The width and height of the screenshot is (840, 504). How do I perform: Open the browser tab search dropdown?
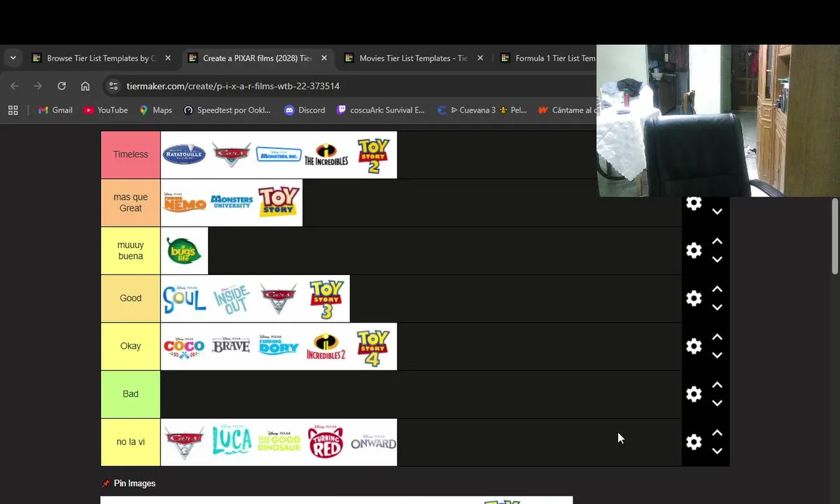pos(13,58)
